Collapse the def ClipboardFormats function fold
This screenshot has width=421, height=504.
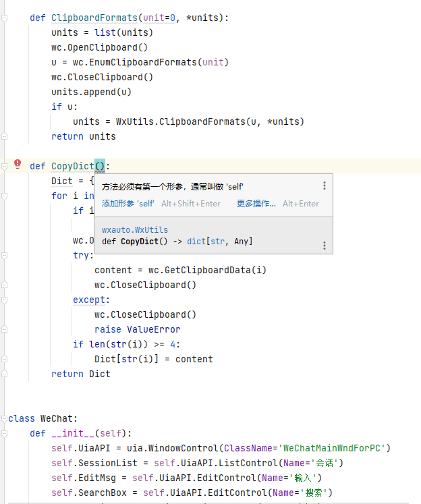4,18
